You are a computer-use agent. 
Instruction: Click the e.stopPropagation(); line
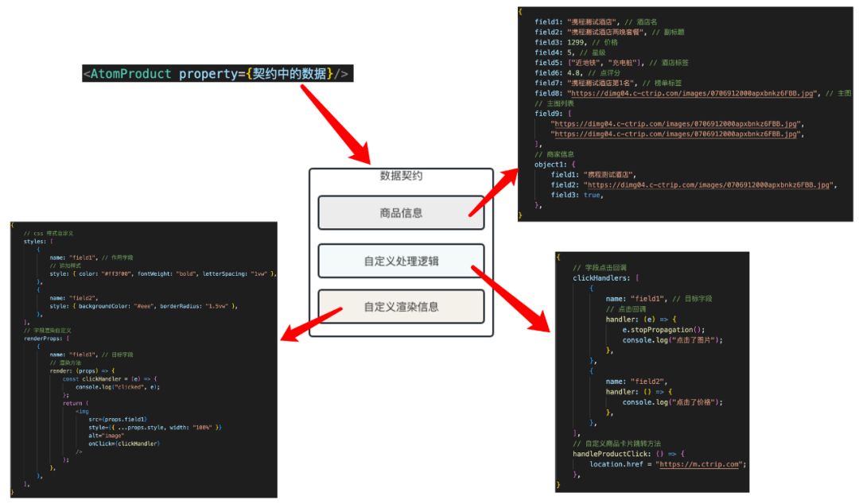(663, 330)
